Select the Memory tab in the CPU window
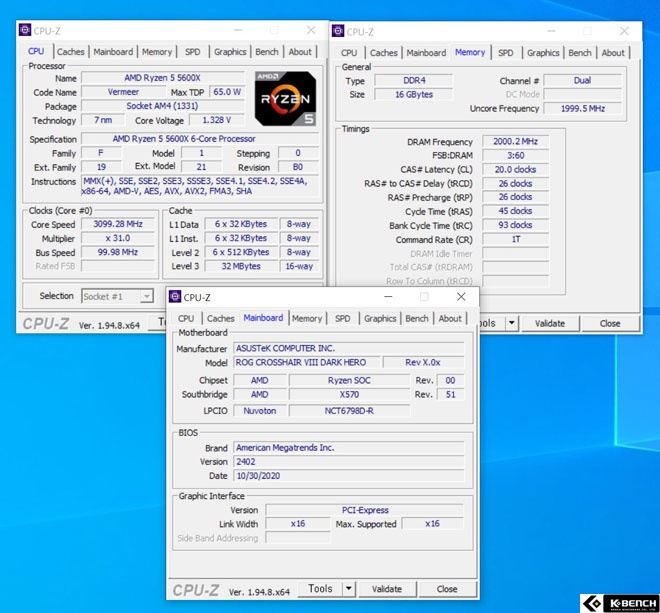Viewport: 660px width, 613px height. (x=157, y=52)
